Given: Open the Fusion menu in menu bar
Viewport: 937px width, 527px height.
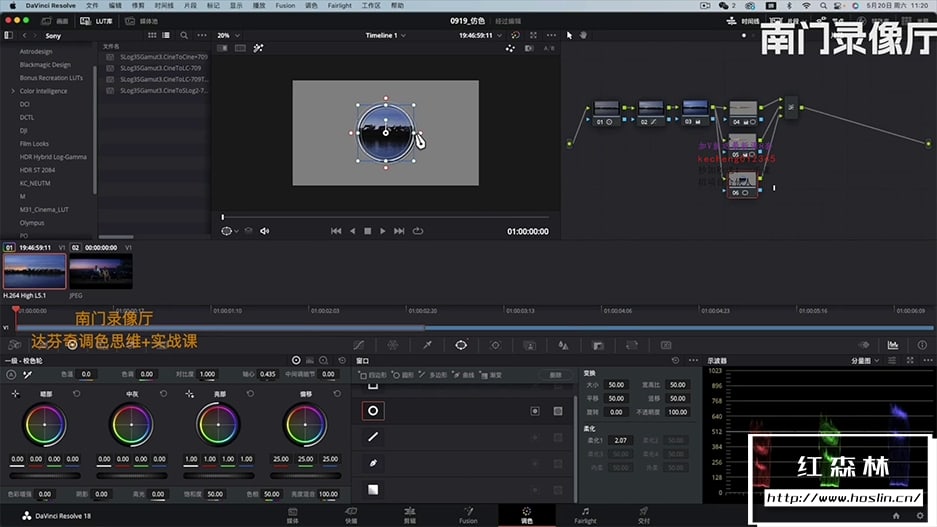Looking at the screenshot, I should click(x=285, y=6).
